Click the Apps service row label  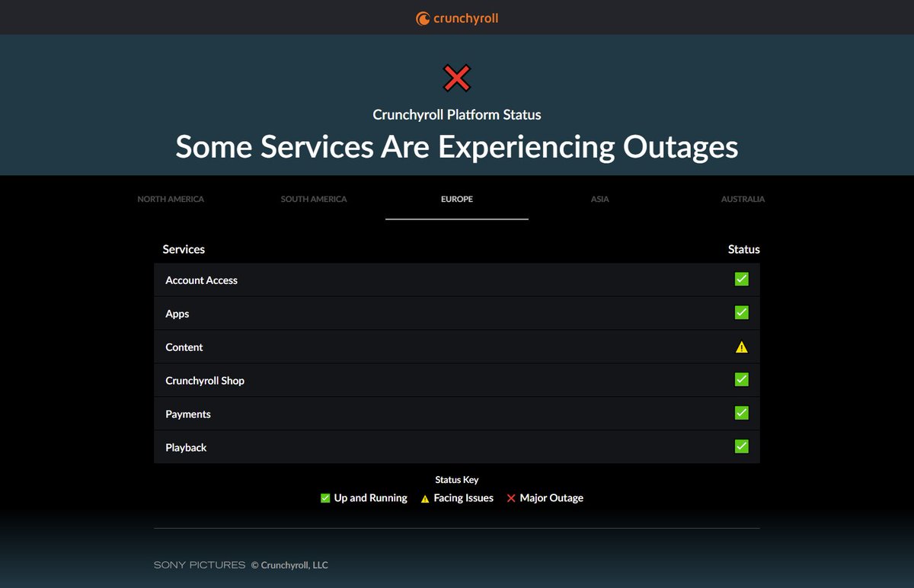tap(177, 314)
